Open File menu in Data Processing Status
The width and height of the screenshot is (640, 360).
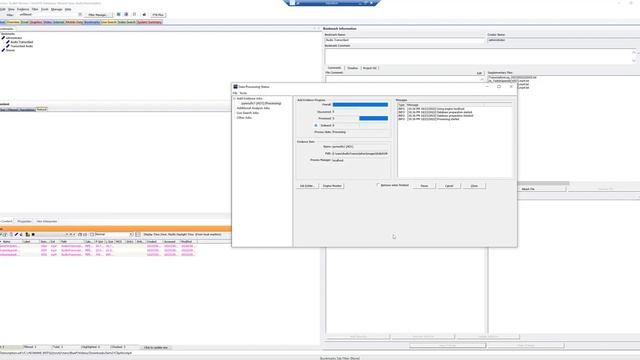pos(235,93)
